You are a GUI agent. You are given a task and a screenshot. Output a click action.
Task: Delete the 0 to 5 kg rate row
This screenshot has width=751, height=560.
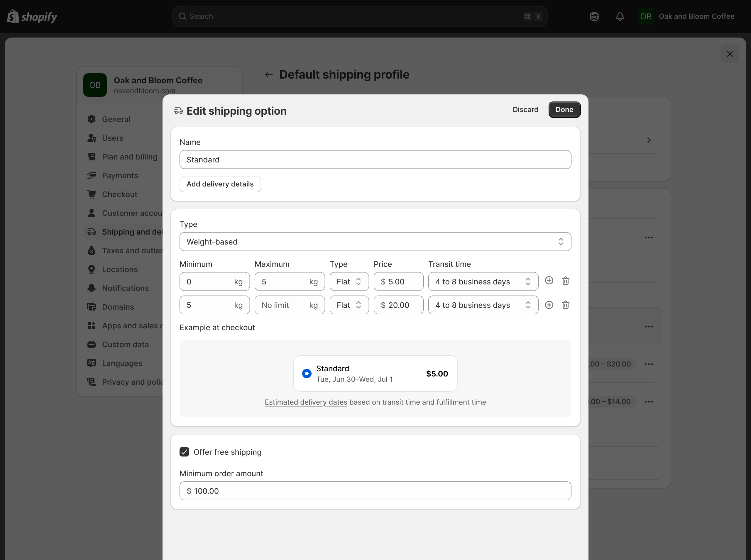pyautogui.click(x=565, y=281)
